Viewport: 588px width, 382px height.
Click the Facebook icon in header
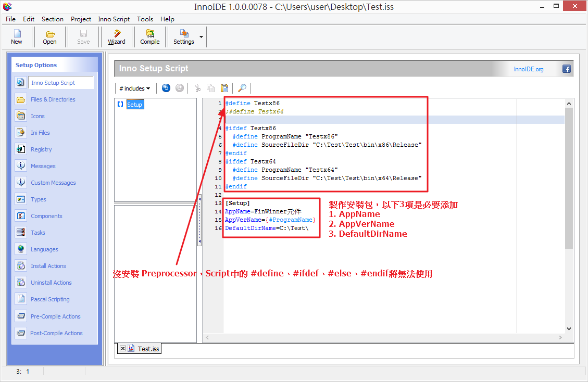pos(566,68)
